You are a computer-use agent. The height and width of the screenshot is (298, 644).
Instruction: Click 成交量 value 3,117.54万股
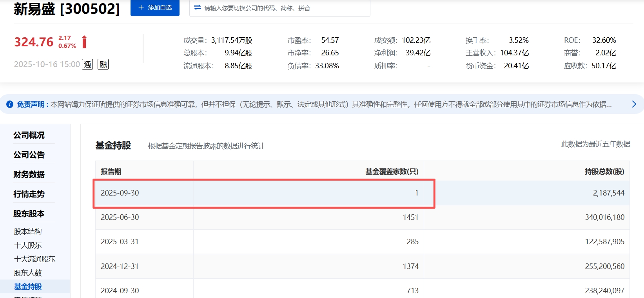tap(232, 40)
